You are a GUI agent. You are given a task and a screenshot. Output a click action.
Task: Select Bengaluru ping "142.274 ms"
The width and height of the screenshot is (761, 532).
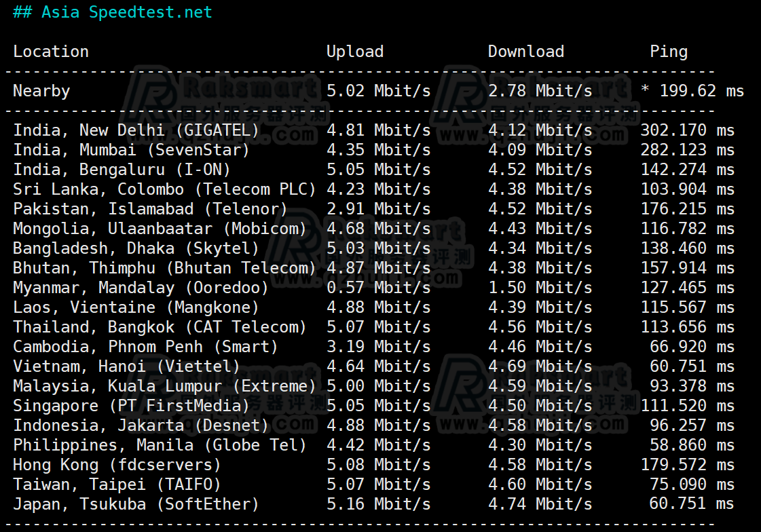point(687,169)
